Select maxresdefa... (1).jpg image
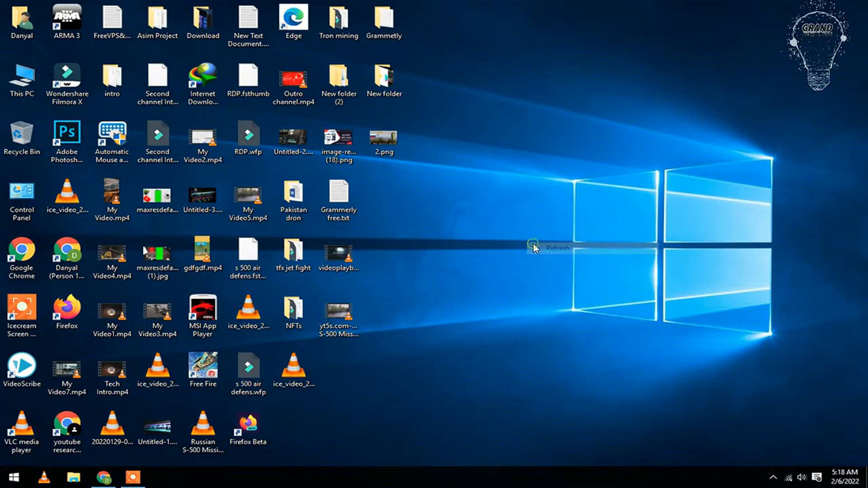 pos(157,262)
